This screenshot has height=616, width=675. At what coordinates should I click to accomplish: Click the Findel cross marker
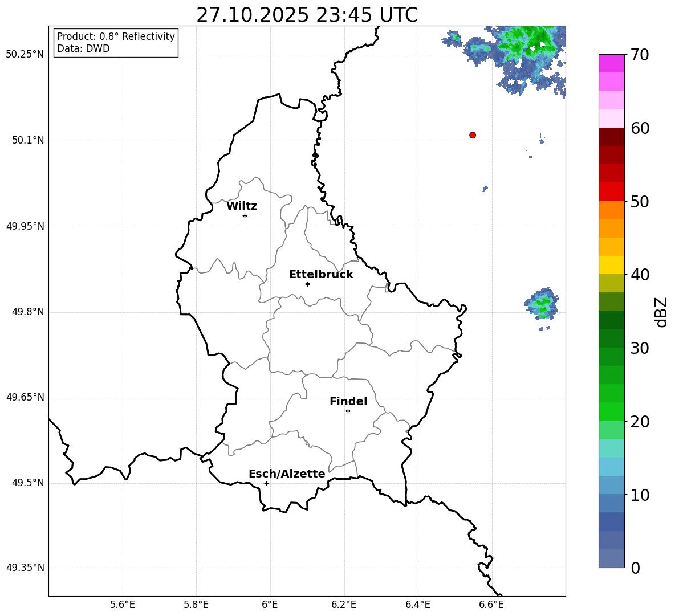348,411
